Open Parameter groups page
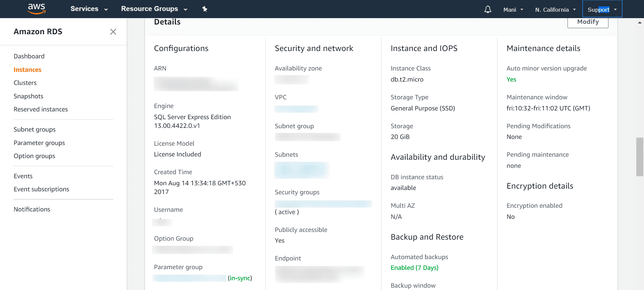644x290 pixels. coord(39,143)
